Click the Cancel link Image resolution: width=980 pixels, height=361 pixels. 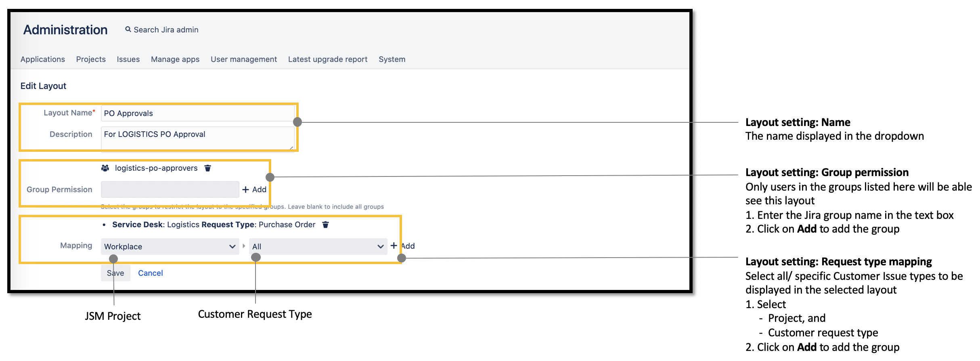pyautogui.click(x=151, y=273)
